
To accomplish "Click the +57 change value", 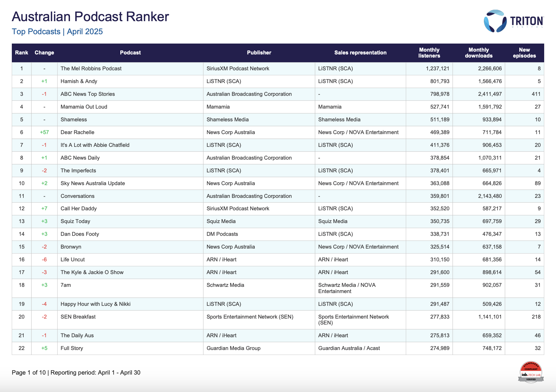I will pos(44,132).
